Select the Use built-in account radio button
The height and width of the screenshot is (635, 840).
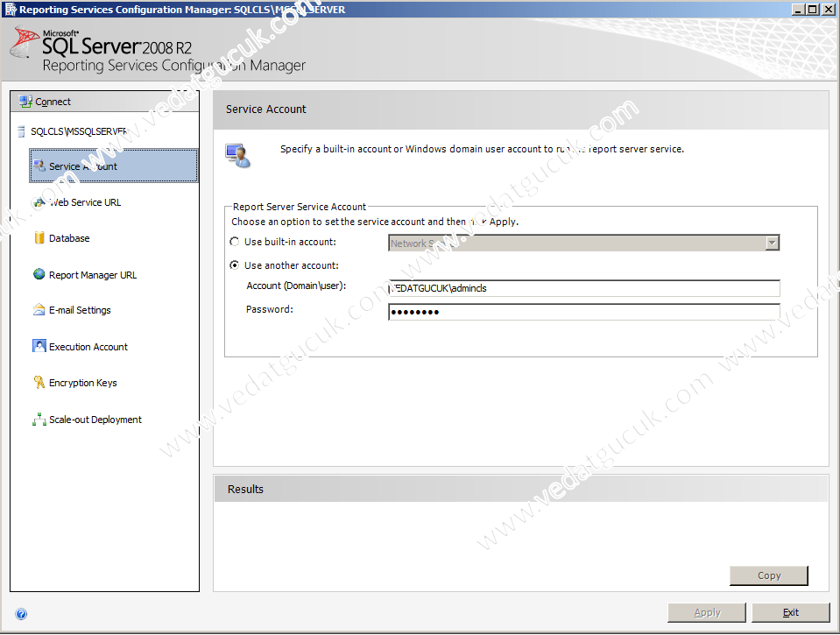tap(234, 242)
